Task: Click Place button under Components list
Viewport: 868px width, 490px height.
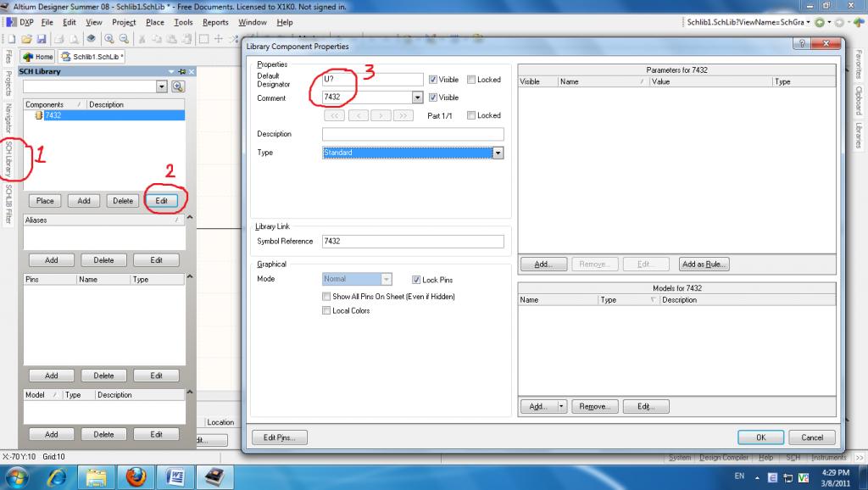Action: pyautogui.click(x=45, y=201)
